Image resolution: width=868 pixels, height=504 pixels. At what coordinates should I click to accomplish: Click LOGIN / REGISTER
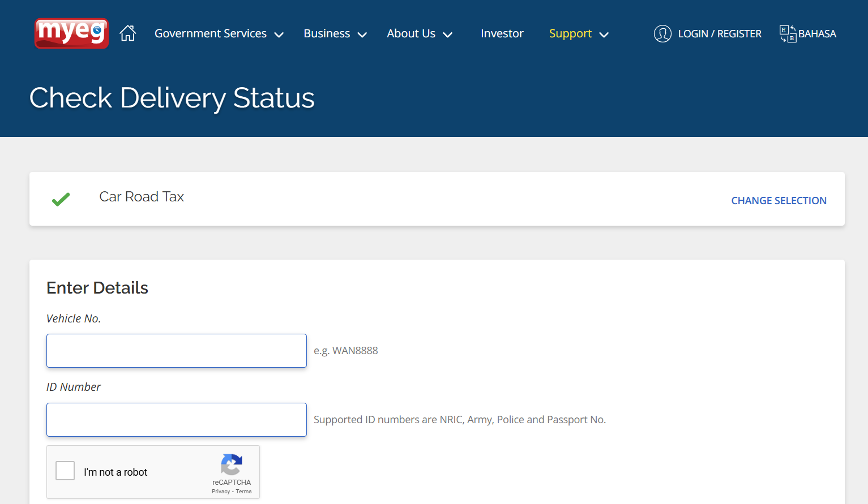(x=720, y=34)
